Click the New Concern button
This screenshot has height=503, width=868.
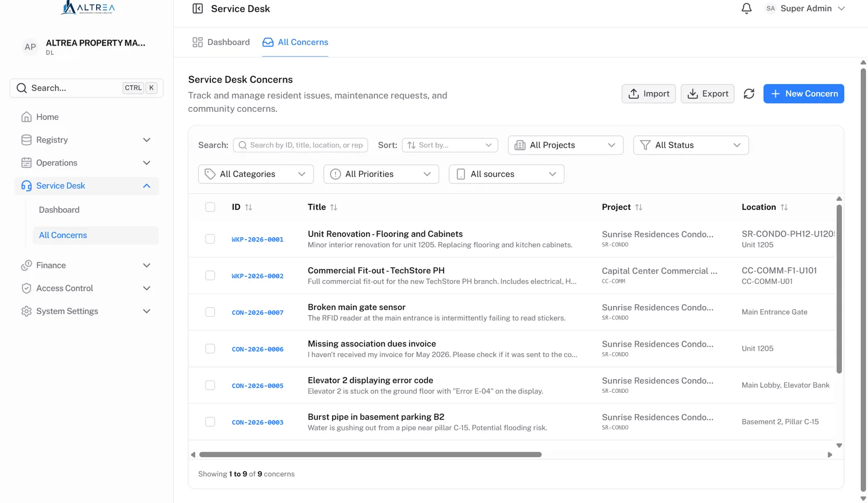pos(803,94)
